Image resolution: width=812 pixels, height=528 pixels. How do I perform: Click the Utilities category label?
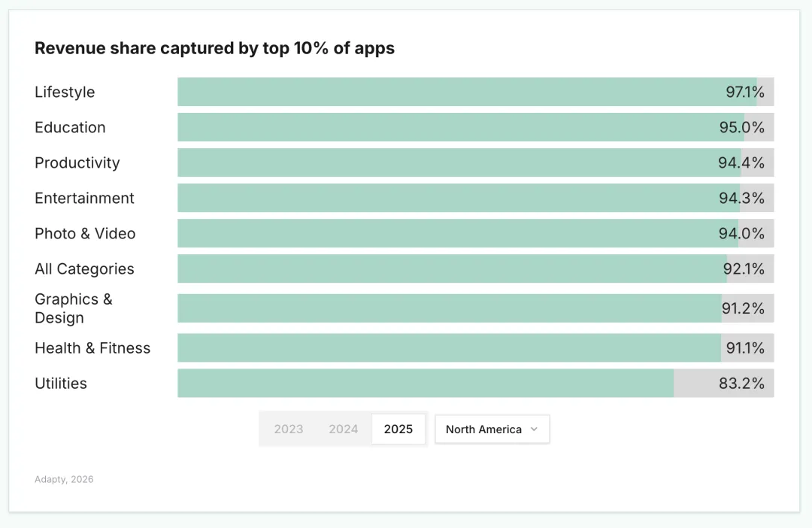(61, 384)
